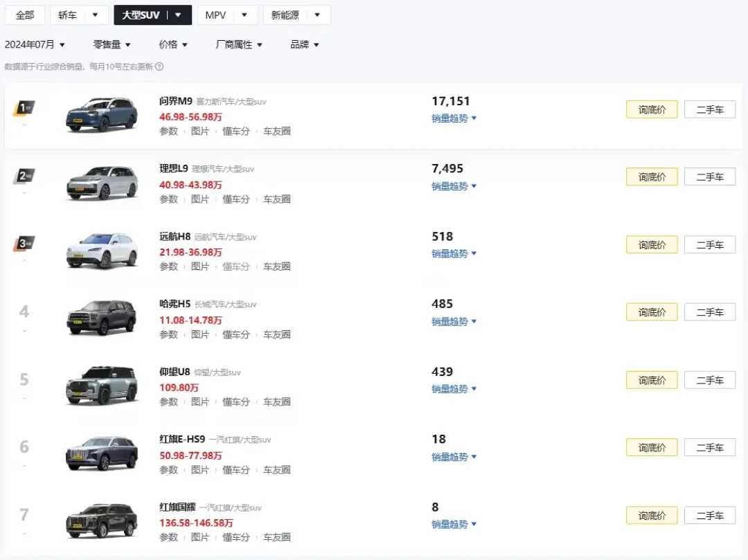
Task: Click the 136.58-146.58万 price text
Action: pyautogui.click(x=196, y=523)
